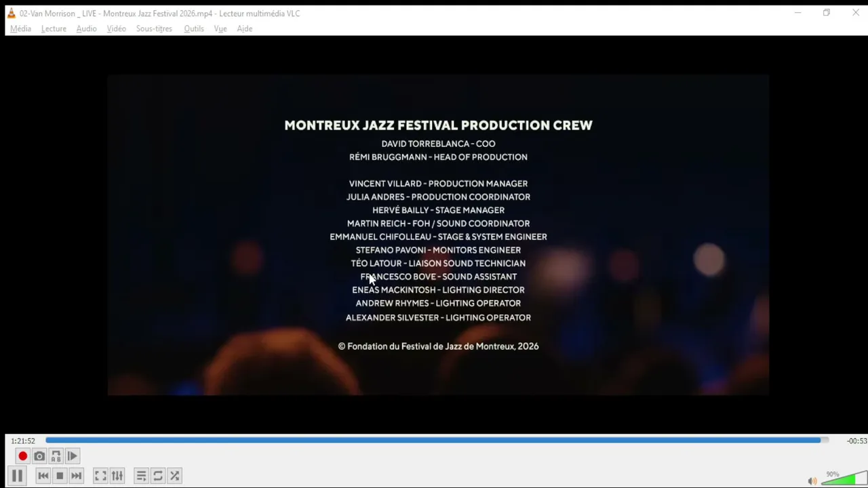868x488 pixels.
Task: Toggle the loop repeat mode
Action: 158,476
